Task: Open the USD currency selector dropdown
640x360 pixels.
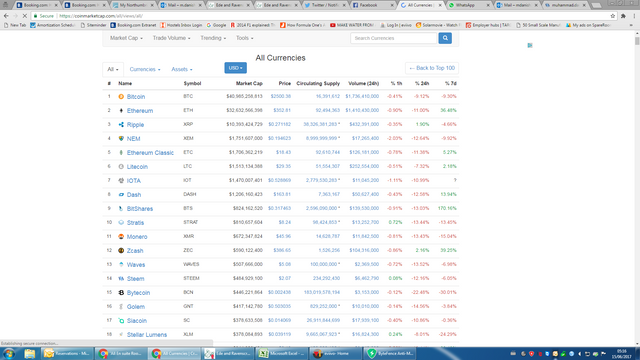Action: point(236,68)
